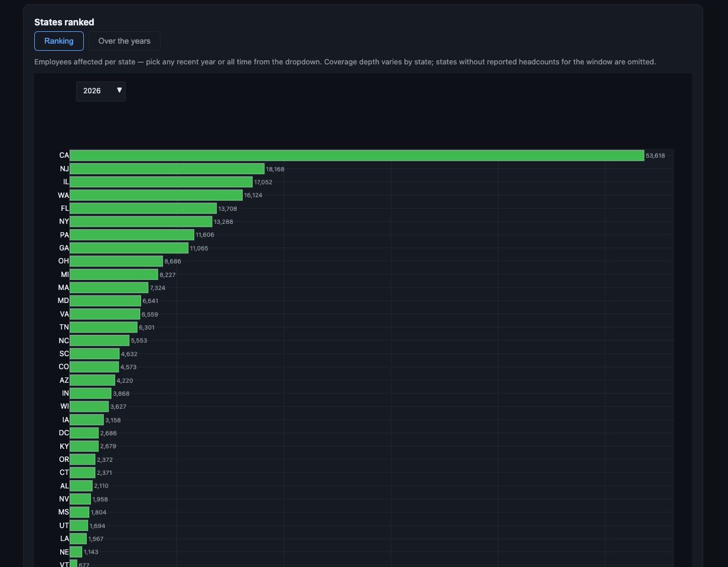Select the NJ bar in the chart
Screen dimensions: 728x567
[x=167, y=169]
